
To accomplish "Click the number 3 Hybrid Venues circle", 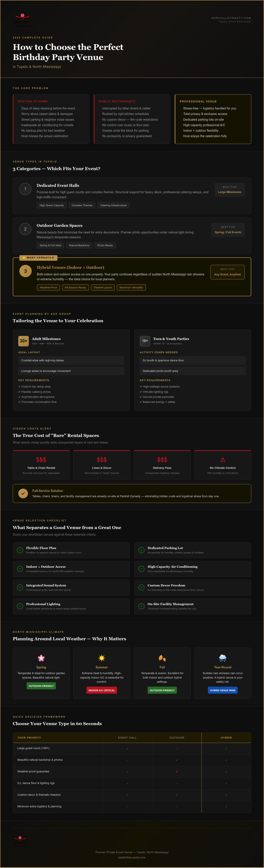I will coord(25,271).
